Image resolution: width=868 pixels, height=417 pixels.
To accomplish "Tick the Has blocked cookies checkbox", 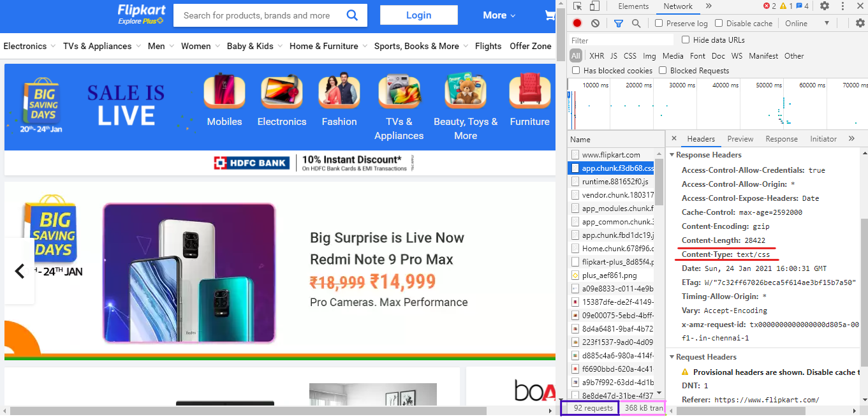I will point(576,71).
